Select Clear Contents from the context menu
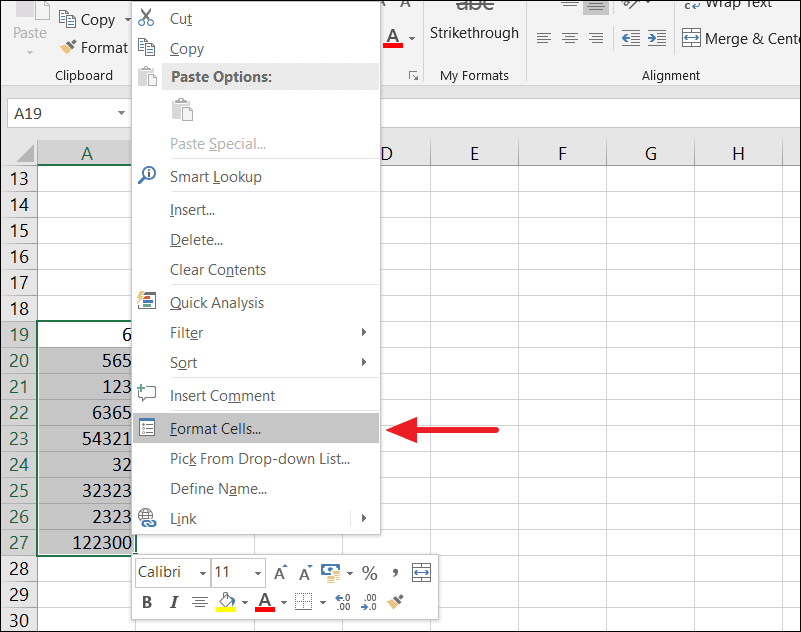This screenshot has width=801, height=632. [x=215, y=269]
